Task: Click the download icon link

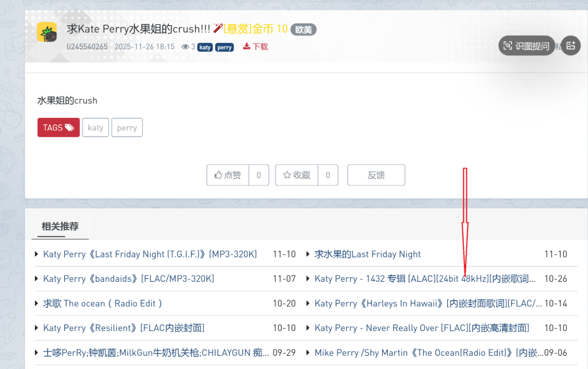Action: (255, 46)
